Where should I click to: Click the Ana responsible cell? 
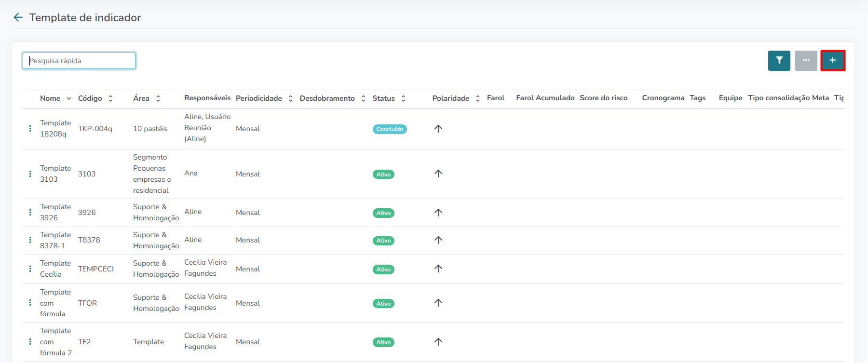[191, 173]
